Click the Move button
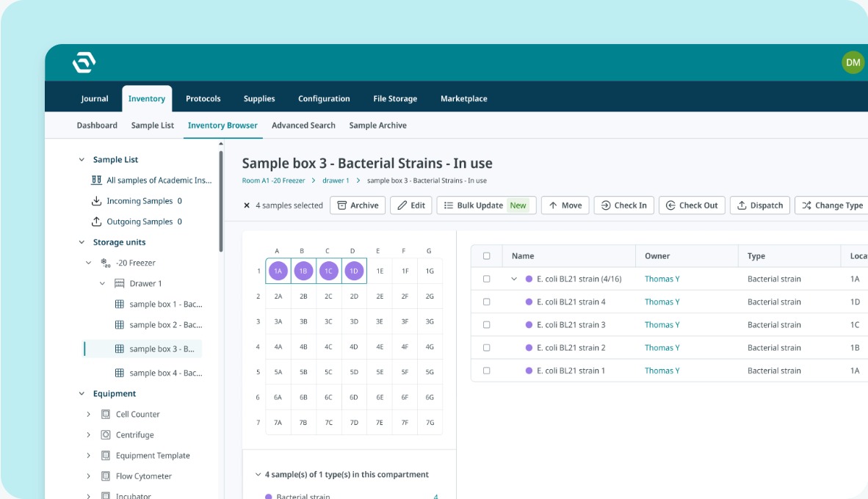This screenshot has width=868, height=499. click(x=565, y=205)
